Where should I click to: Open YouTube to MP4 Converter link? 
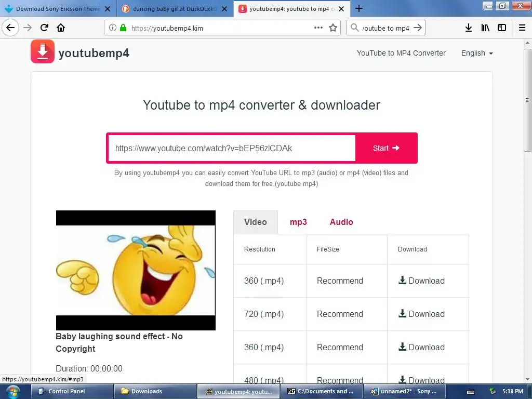pos(401,54)
